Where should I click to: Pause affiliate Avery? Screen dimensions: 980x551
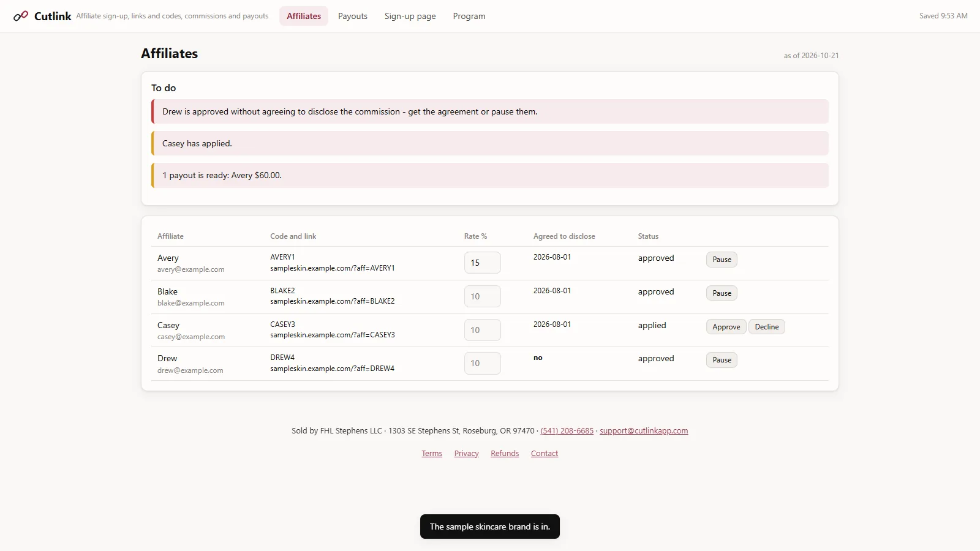coord(722,260)
